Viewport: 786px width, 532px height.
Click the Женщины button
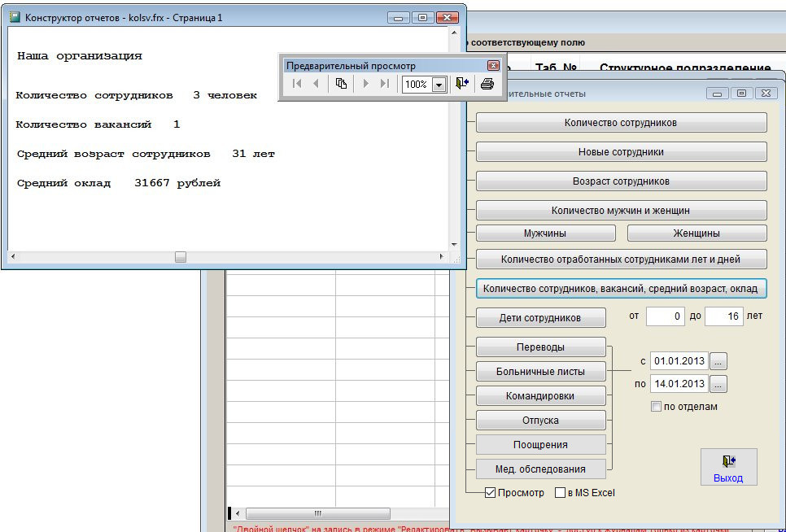click(x=696, y=233)
